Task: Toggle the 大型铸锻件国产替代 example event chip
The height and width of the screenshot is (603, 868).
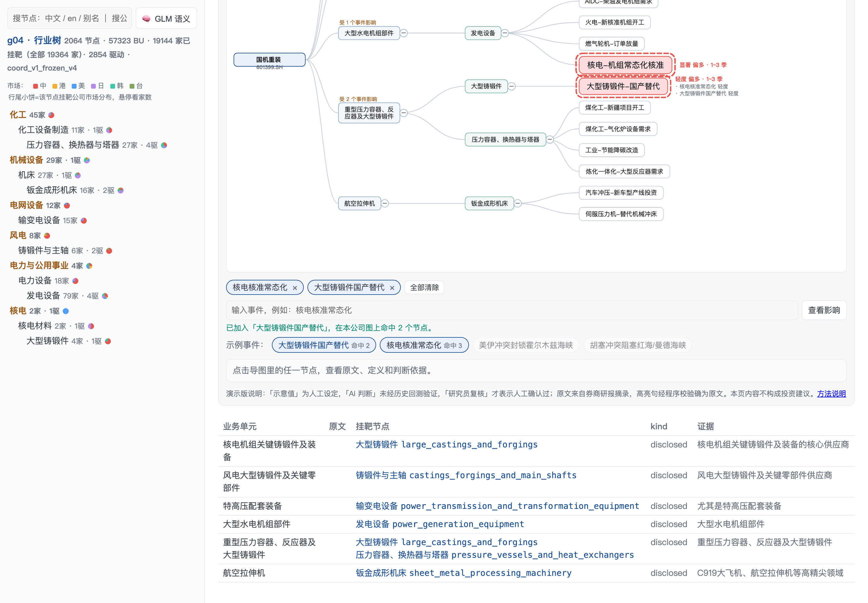Action: click(x=324, y=345)
